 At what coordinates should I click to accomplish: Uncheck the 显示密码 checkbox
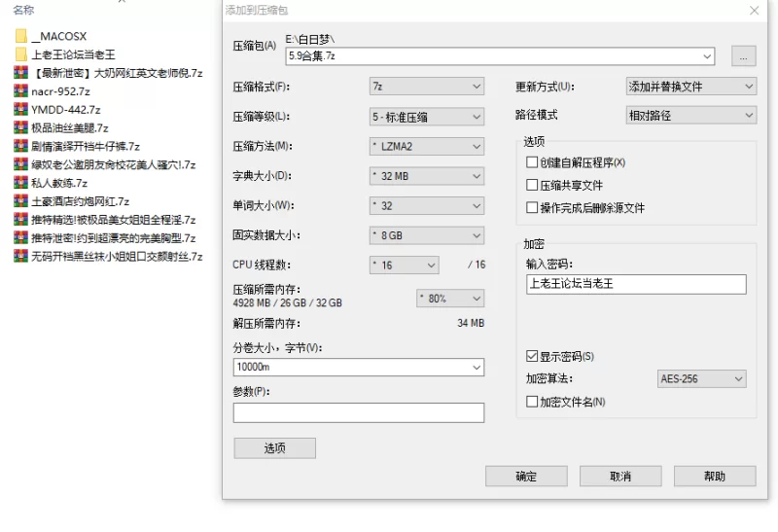point(532,356)
